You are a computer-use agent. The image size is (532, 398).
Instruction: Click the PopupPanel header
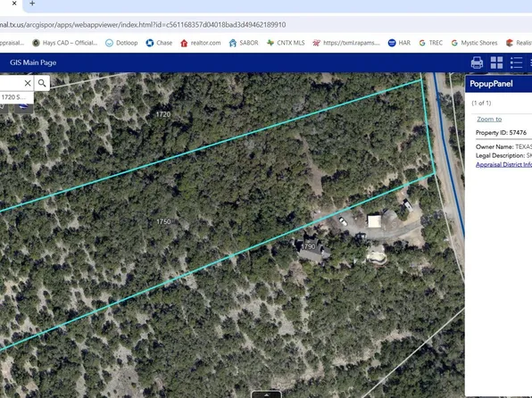click(498, 84)
